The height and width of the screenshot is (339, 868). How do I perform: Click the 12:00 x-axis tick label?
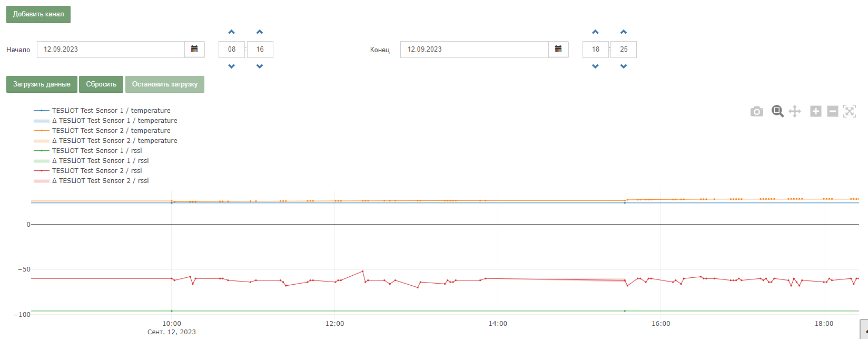[x=335, y=324]
